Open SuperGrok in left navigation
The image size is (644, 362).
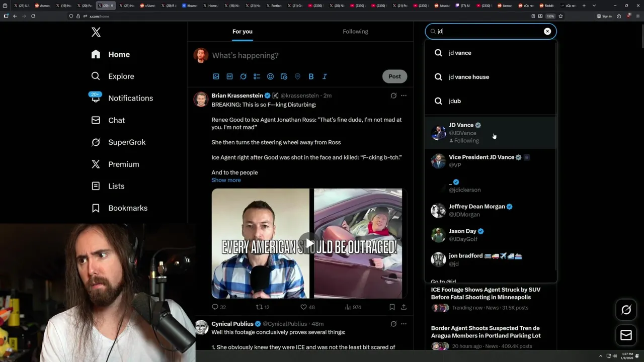coord(119,142)
